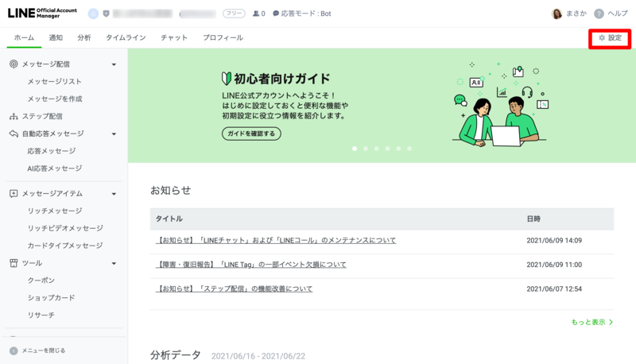Viewport: 636px width, 364px height.
Task: Open the タイムライン tab
Action: click(126, 37)
